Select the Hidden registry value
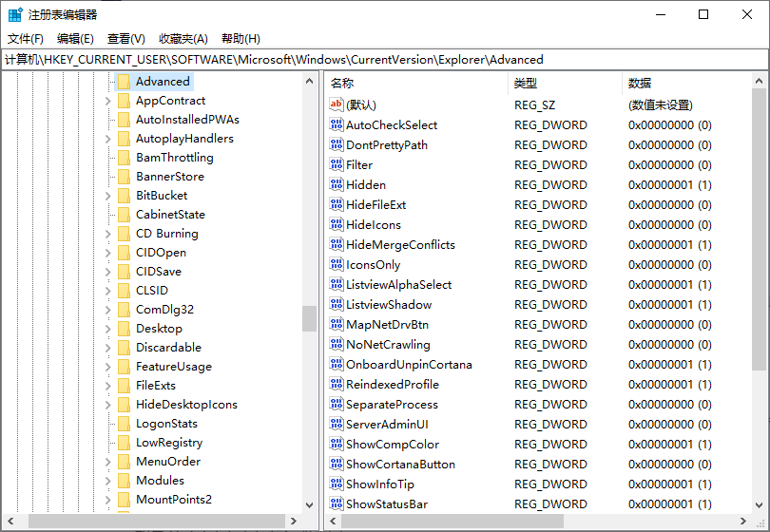Image resolution: width=770 pixels, height=532 pixels. pos(366,184)
